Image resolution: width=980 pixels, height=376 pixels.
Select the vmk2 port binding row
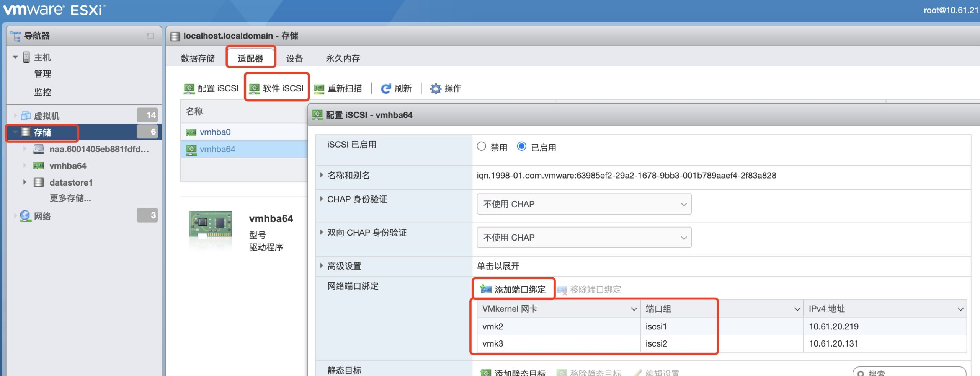click(x=722, y=326)
